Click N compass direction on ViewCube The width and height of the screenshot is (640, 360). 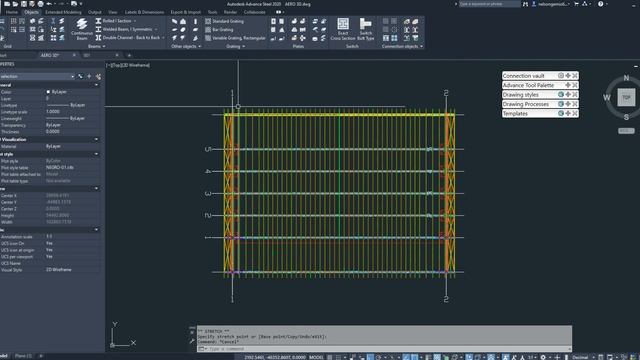point(627,78)
